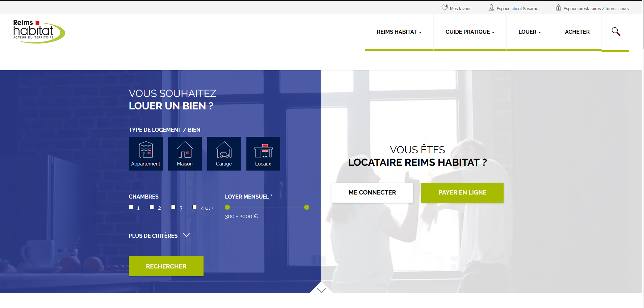Image resolution: width=644 pixels, height=308 pixels.
Task: Click the 300 - 2000 € rent value
Action: pyautogui.click(x=241, y=216)
